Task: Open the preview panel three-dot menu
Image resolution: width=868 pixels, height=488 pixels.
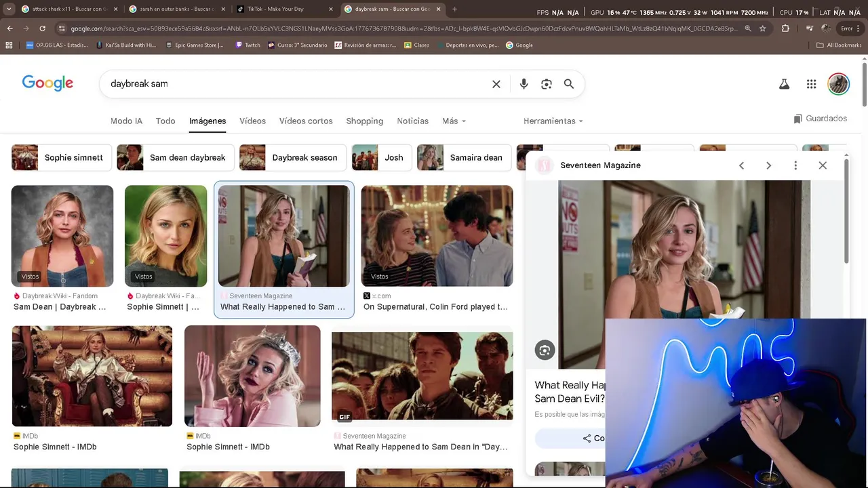Action: [795, 165]
